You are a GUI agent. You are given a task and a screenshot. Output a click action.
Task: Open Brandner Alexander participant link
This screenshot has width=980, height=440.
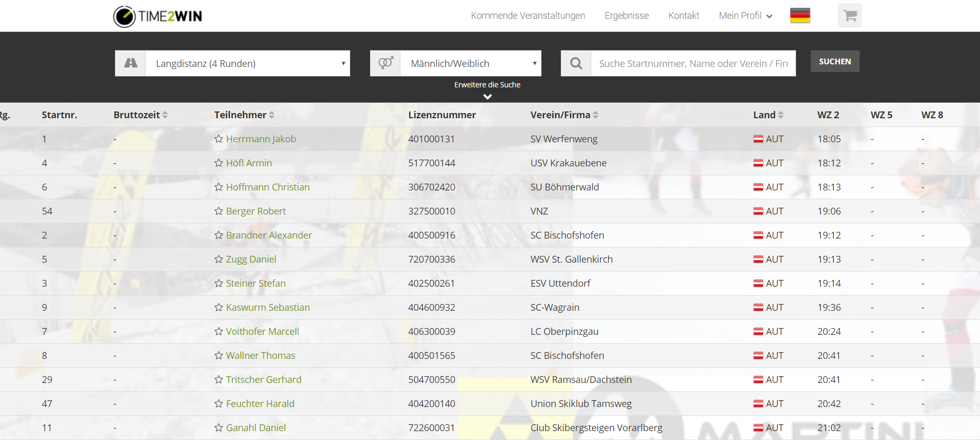[269, 235]
